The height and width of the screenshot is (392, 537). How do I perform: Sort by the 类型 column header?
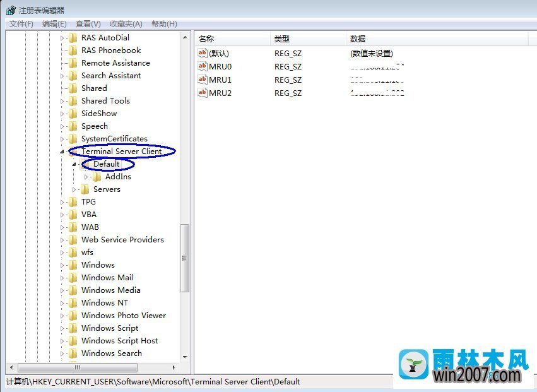tap(308, 39)
